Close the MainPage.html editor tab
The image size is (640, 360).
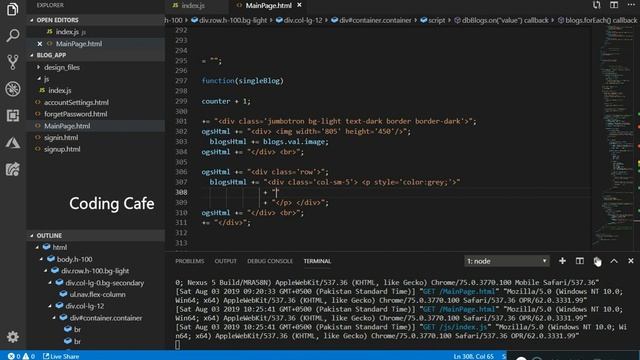coord(299,5)
